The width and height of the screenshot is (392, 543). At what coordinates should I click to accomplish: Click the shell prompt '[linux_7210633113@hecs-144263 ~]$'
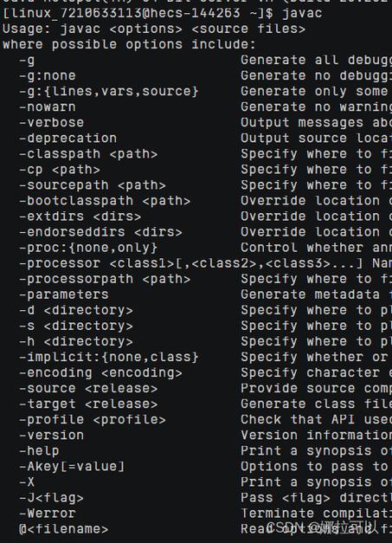tap(138, 13)
